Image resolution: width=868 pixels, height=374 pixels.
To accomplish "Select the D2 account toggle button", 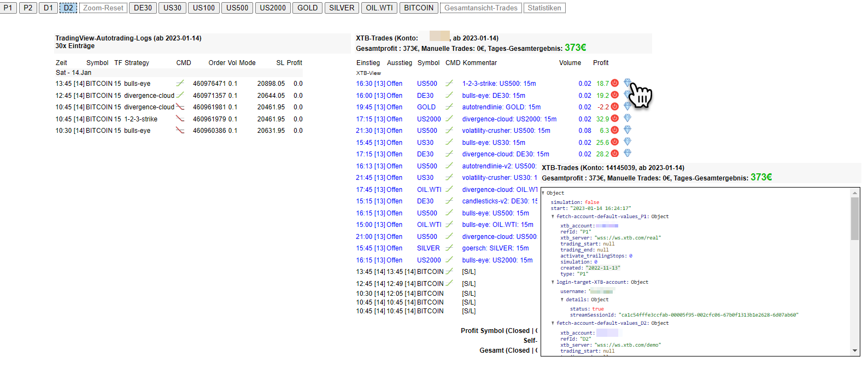I will point(68,8).
